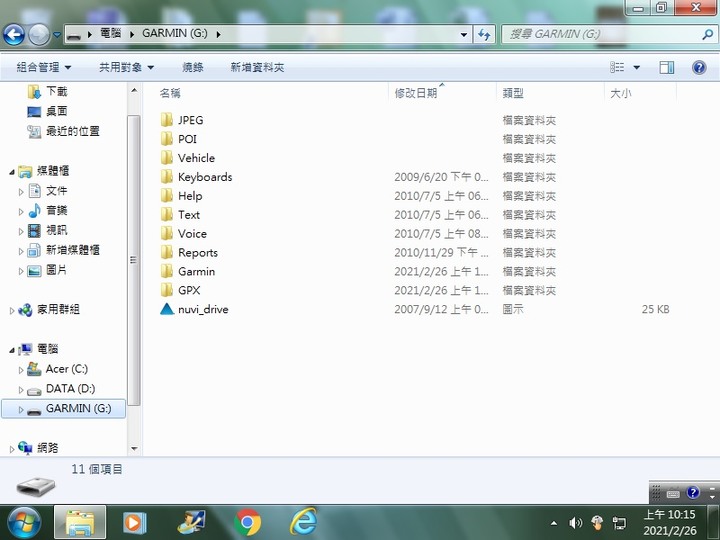
Task: Expand the 家用群組 tree node
Action: point(12,310)
